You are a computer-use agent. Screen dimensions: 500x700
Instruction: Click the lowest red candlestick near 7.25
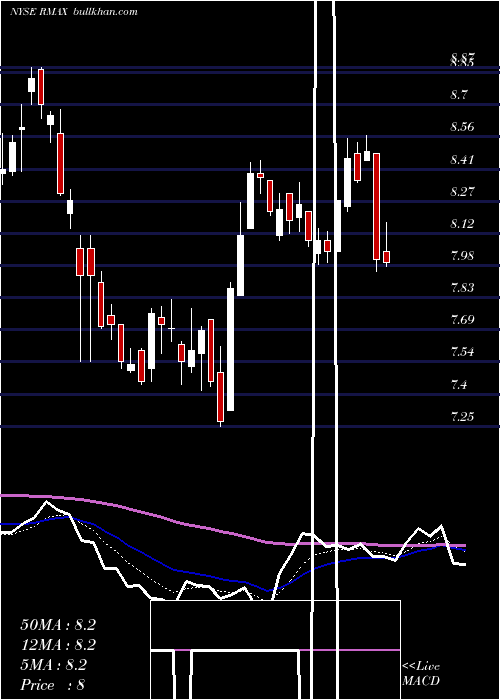[x=221, y=396]
